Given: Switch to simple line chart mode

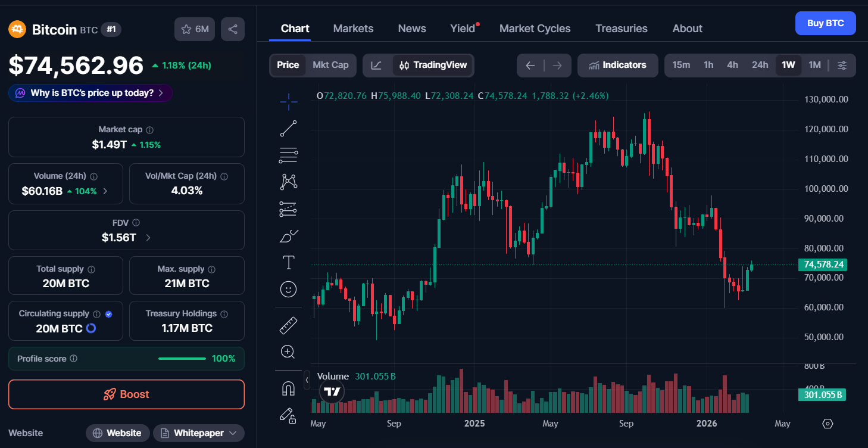Looking at the screenshot, I should coord(376,66).
